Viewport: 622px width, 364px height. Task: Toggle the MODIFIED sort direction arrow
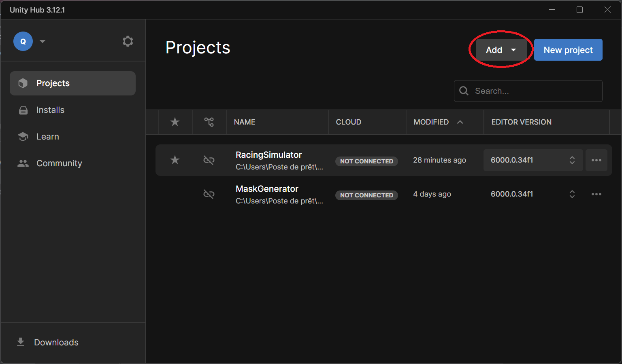(x=460, y=122)
